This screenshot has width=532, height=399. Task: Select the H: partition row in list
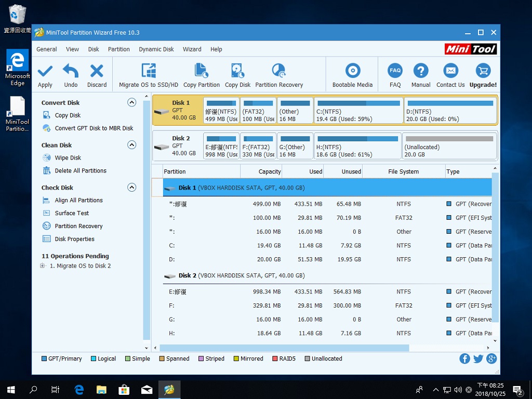(327, 333)
